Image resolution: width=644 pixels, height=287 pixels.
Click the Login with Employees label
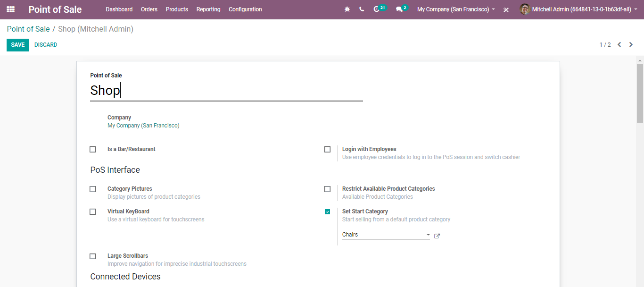(x=369, y=149)
